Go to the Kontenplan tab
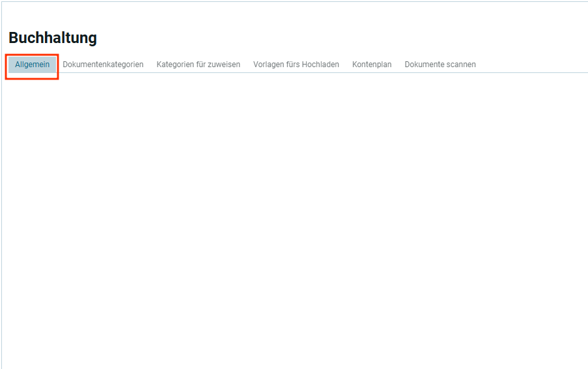 (x=372, y=65)
